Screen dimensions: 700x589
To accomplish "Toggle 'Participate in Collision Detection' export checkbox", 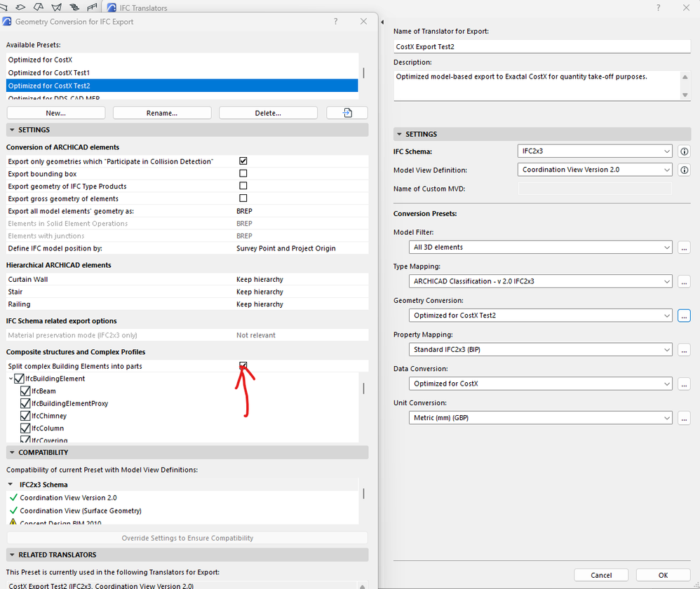I will pos(243,161).
